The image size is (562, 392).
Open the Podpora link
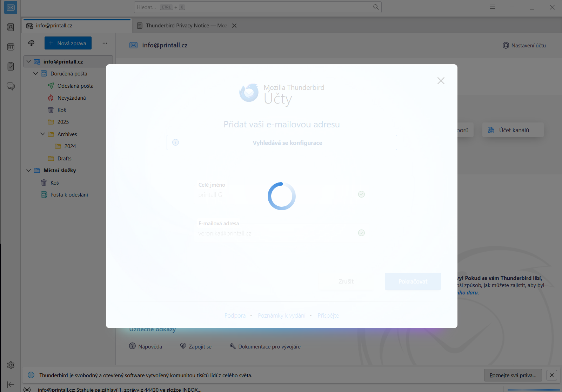click(235, 315)
